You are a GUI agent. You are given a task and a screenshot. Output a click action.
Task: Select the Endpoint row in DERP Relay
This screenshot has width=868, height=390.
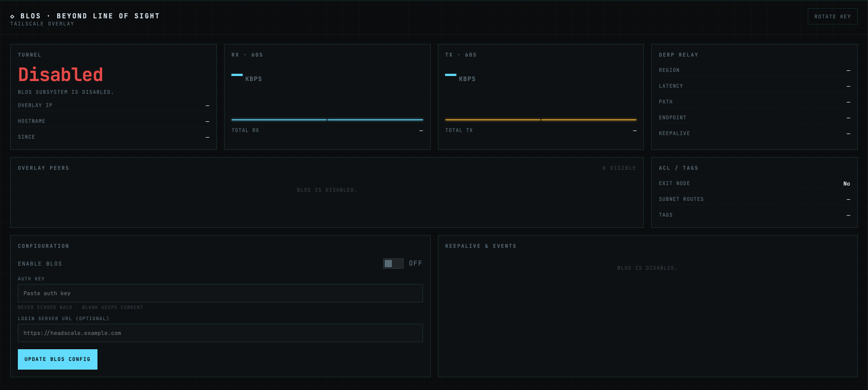point(754,118)
